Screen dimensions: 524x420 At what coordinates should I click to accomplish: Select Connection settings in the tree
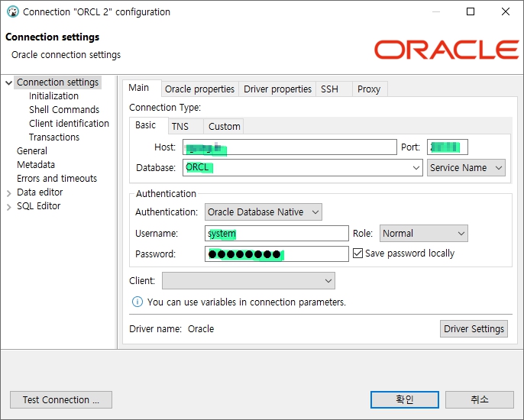[x=57, y=82]
